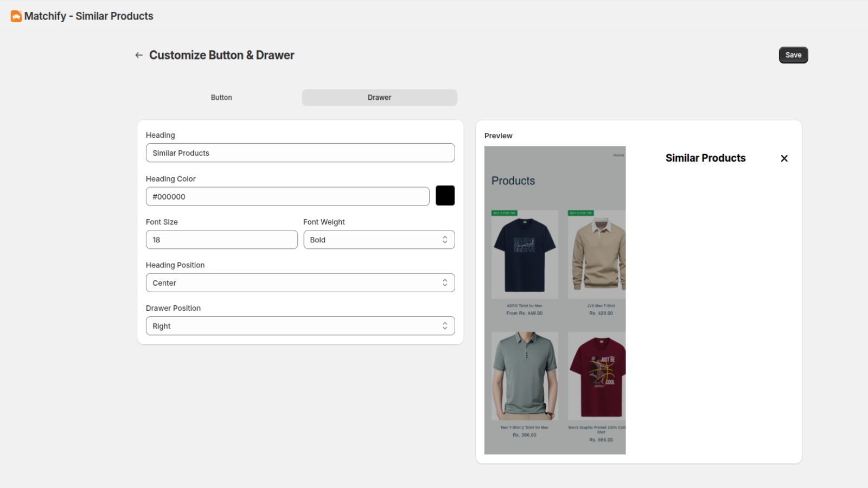Select the Drawer tab
This screenshot has height=488, width=868.
point(379,97)
